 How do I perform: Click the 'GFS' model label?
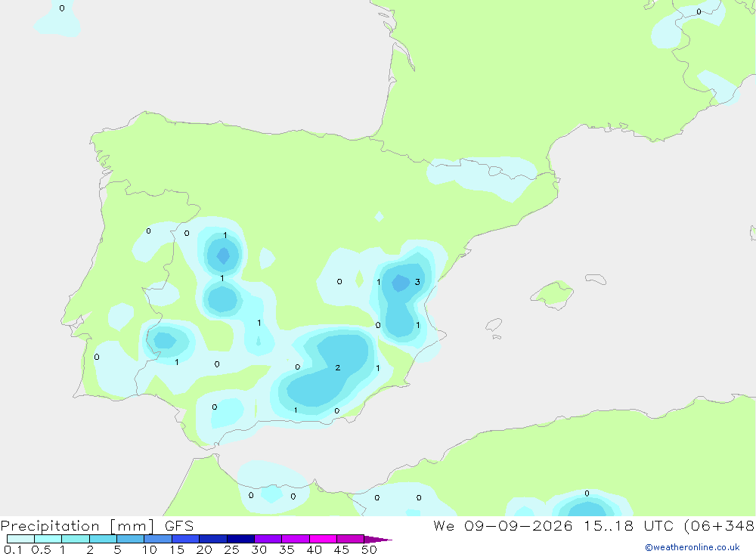click(179, 525)
